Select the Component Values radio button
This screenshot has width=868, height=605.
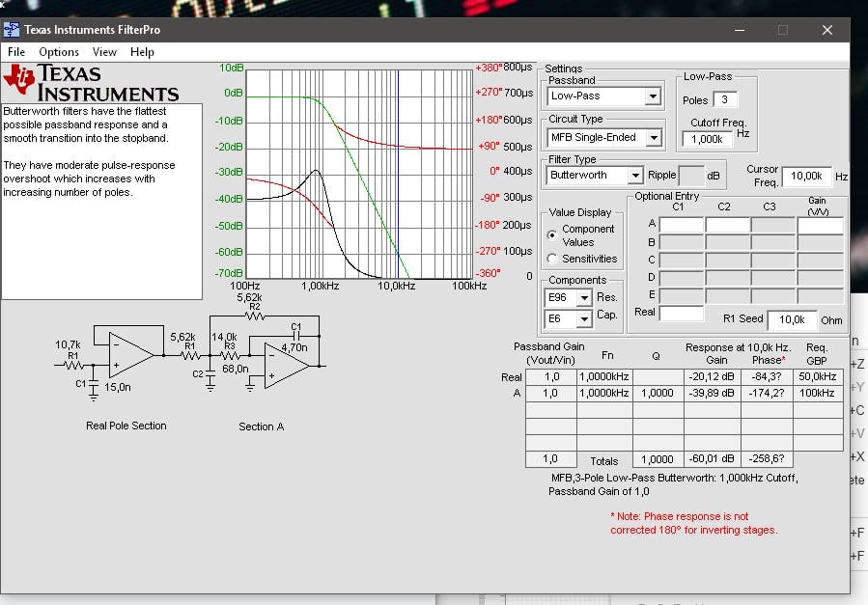(x=552, y=235)
